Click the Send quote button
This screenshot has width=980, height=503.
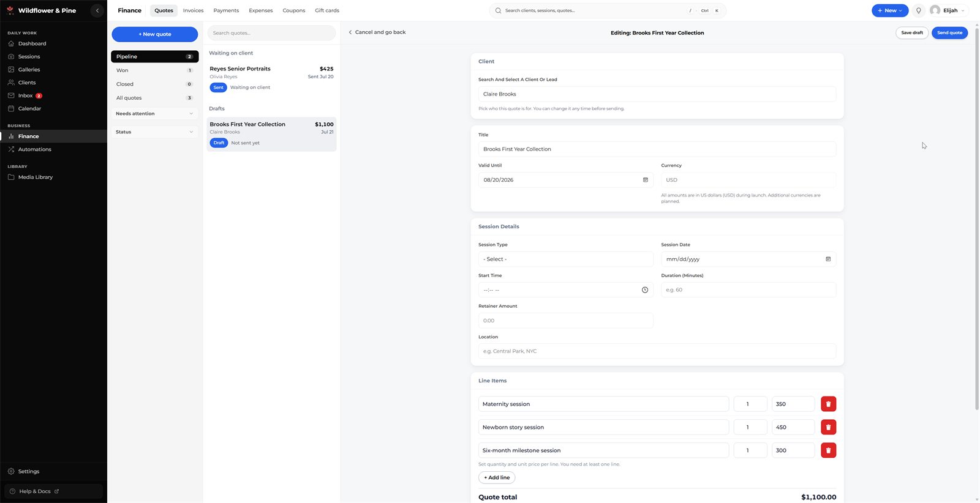(x=949, y=33)
